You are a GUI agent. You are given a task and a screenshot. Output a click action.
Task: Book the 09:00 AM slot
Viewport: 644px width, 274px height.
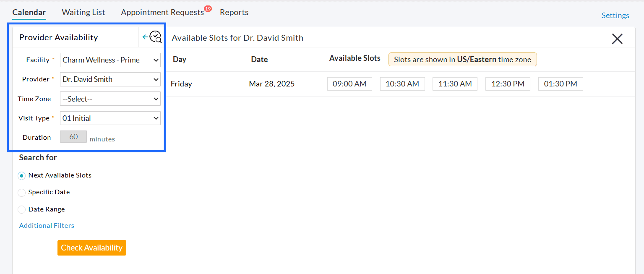[349, 84]
